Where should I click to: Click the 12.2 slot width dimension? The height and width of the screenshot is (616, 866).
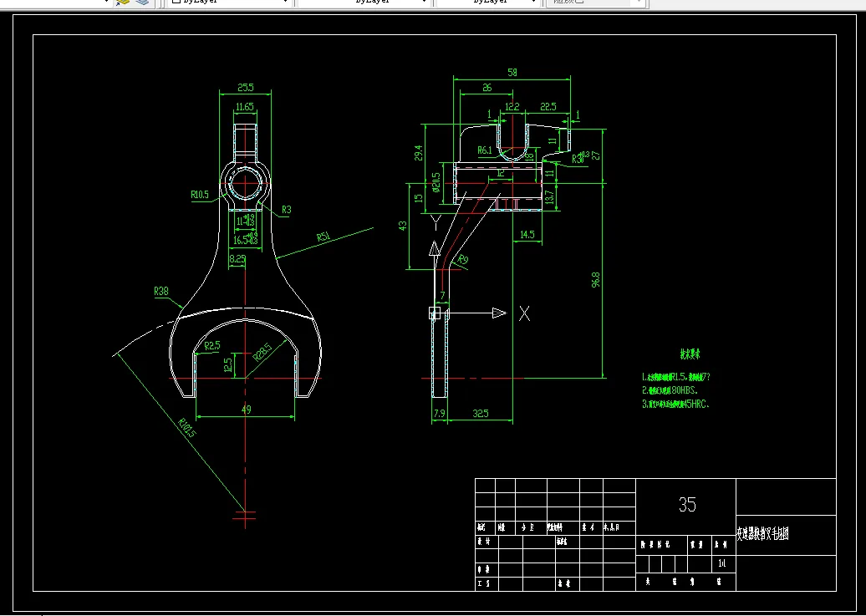(x=512, y=107)
